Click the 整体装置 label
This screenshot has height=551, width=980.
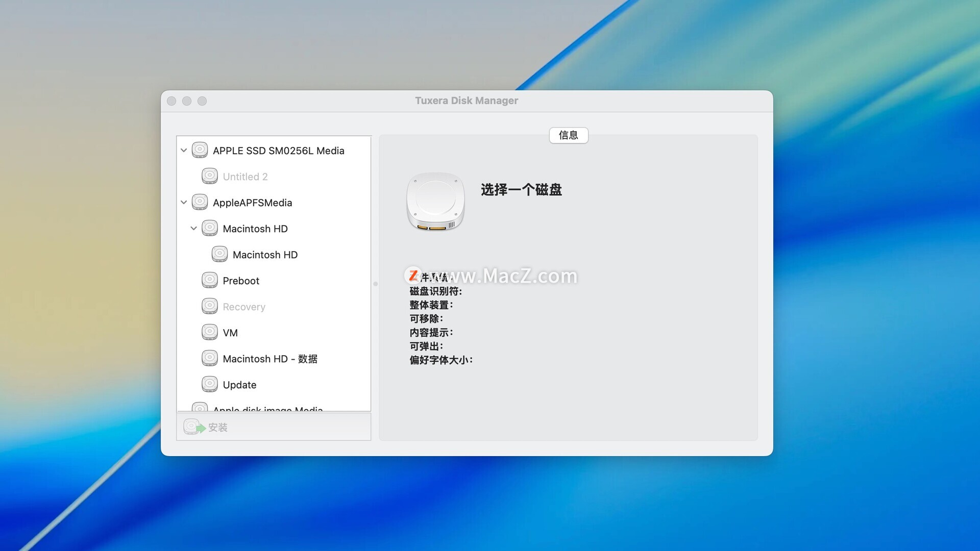(x=431, y=305)
